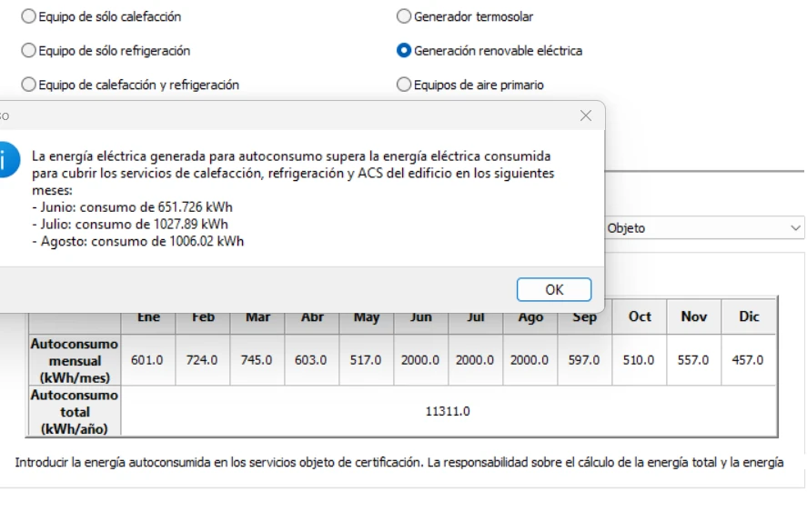Click the Jul cell value 2000.0

pyautogui.click(x=475, y=360)
